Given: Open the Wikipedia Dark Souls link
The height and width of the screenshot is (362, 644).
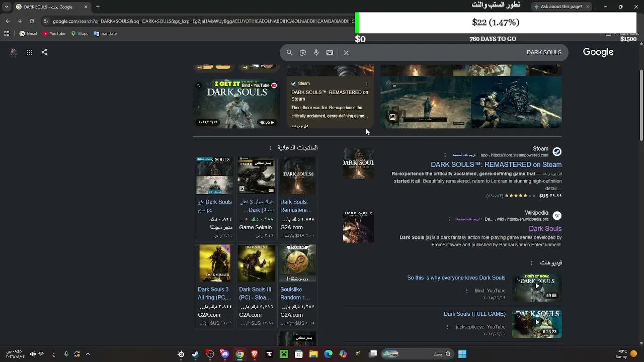Looking at the screenshot, I should pos(545,229).
